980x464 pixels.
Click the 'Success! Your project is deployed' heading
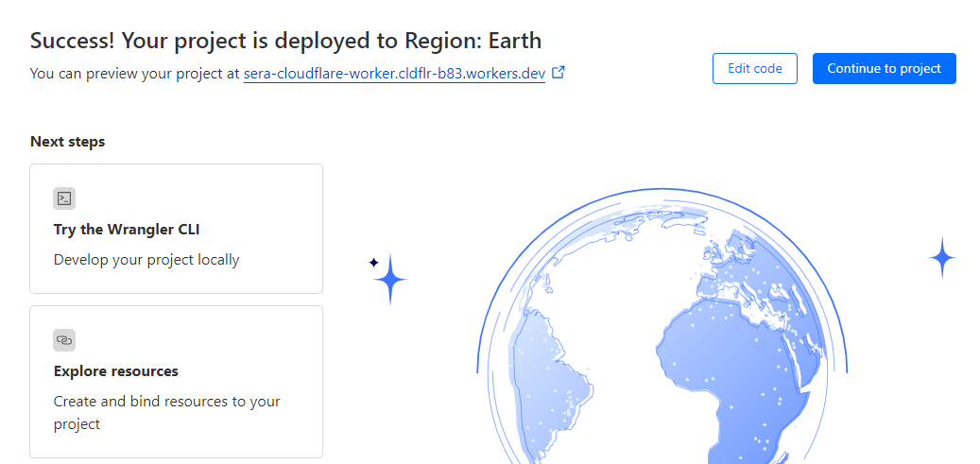(285, 41)
